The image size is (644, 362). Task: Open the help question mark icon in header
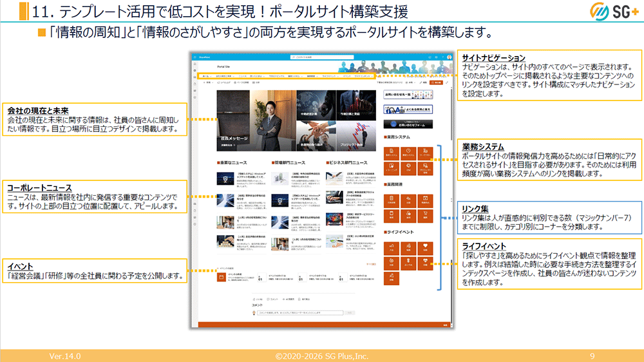443,57
